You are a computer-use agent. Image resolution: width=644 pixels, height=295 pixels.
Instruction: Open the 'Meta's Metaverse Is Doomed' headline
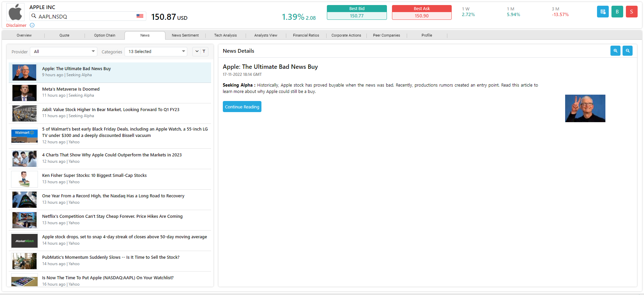point(71,89)
